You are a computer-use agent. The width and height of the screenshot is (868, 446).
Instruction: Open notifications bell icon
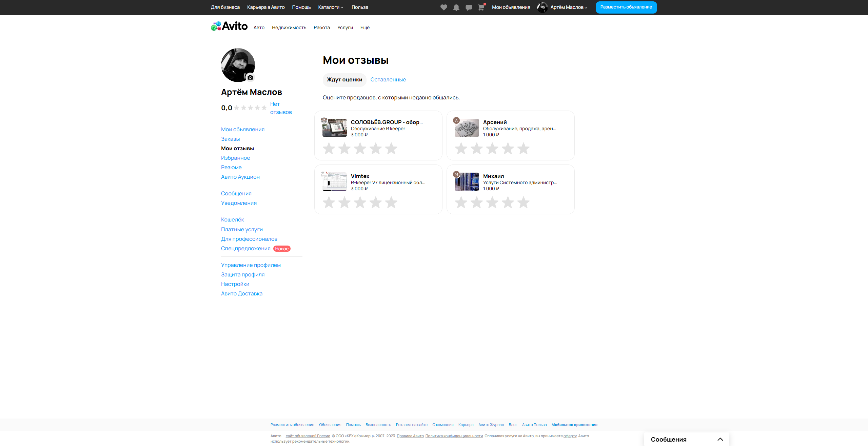click(x=456, y=7)
